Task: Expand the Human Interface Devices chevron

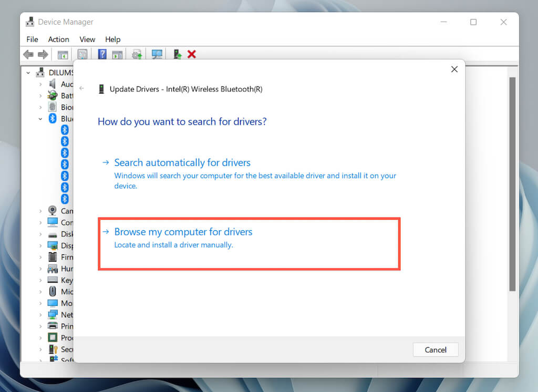Action: [40, 269]
